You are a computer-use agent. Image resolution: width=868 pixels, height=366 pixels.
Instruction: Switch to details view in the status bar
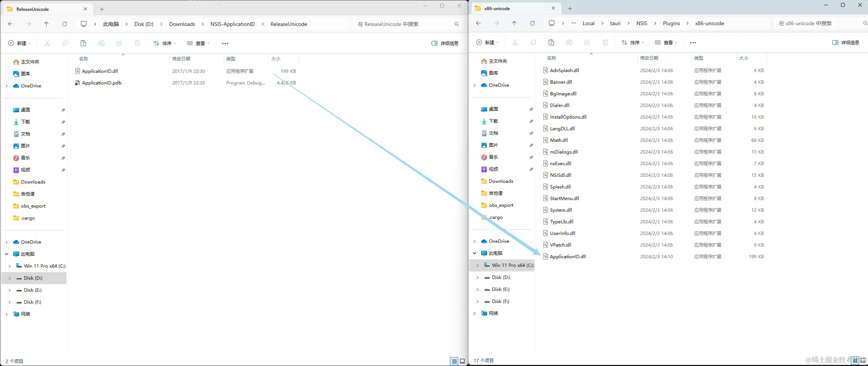[454, 361]
